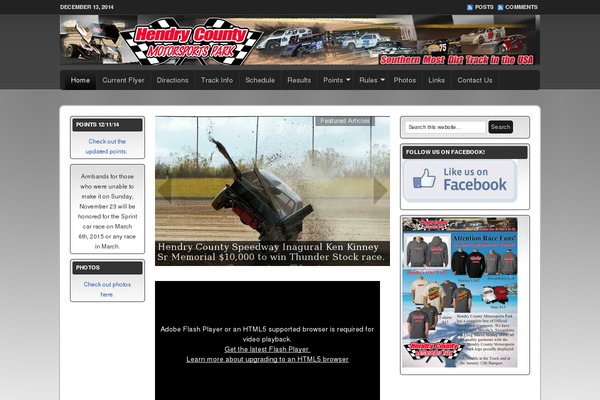Go to next featured slide arrow
The height and width of the screenshot is (400, 600).
pos(380,190)
